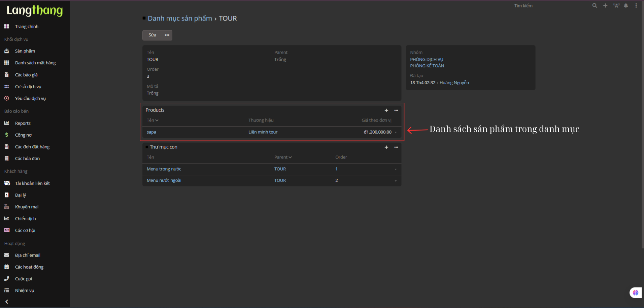Image resolution: width=644 pixels, height=308 pixels.
Task: Open the more actions dropdown next to Sửa
Action: click(167, 35)
